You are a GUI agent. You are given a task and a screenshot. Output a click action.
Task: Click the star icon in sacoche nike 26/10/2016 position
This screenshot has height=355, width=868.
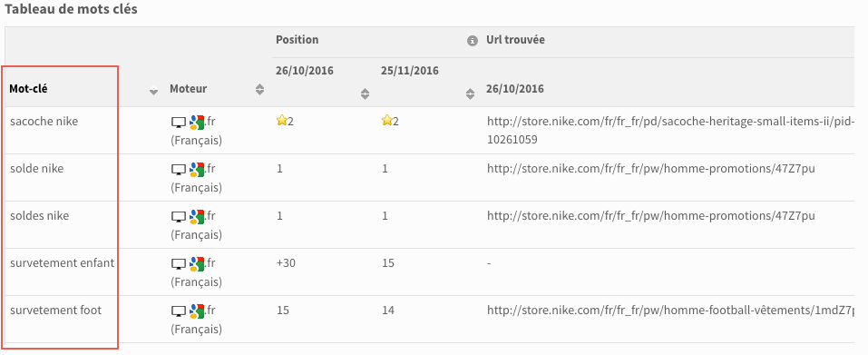click(x=281, y=121)
